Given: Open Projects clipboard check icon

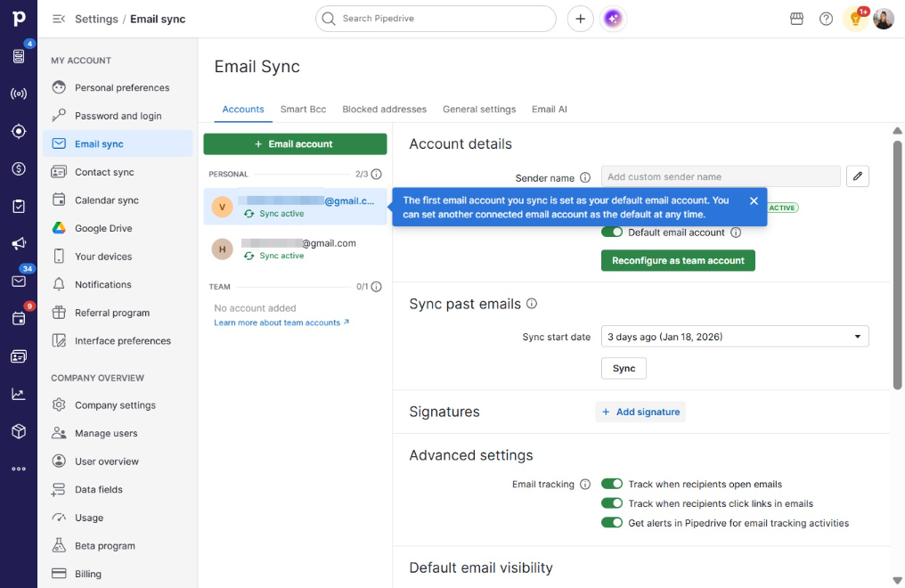Looking at the screenshot, I should pos(19,206).
